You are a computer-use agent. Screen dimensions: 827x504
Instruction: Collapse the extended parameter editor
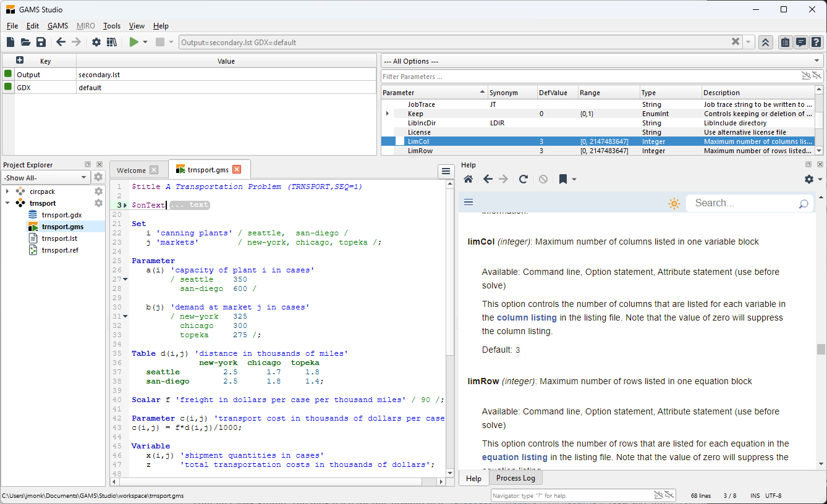click(x=765, y=42)
